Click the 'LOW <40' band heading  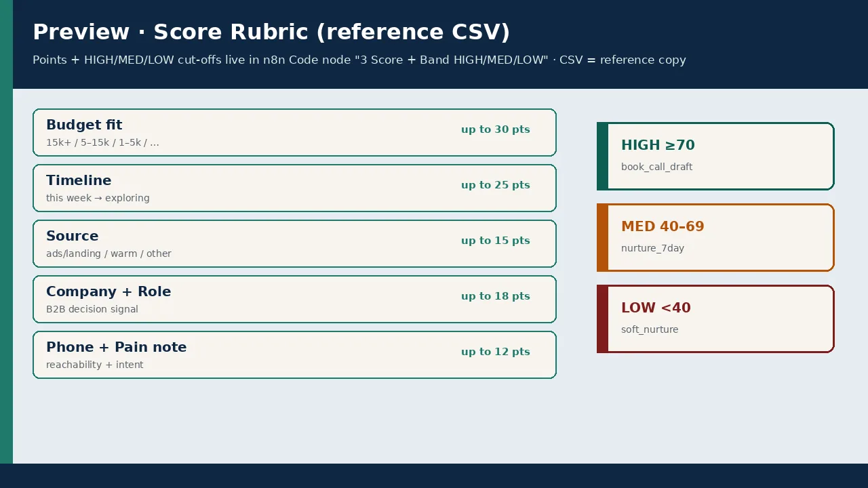[x=656, y=308]
